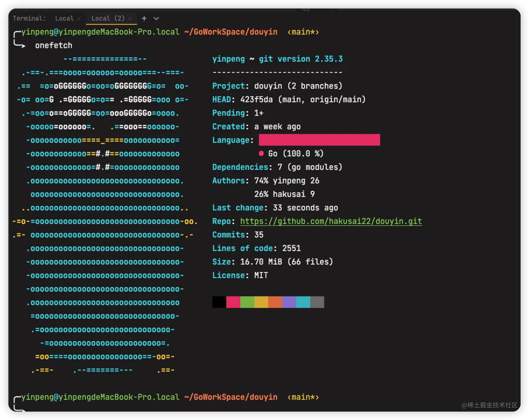Click the HEAD commit '423f5da' text
This screenshot has height=420, width=529.
coord(256,99)
